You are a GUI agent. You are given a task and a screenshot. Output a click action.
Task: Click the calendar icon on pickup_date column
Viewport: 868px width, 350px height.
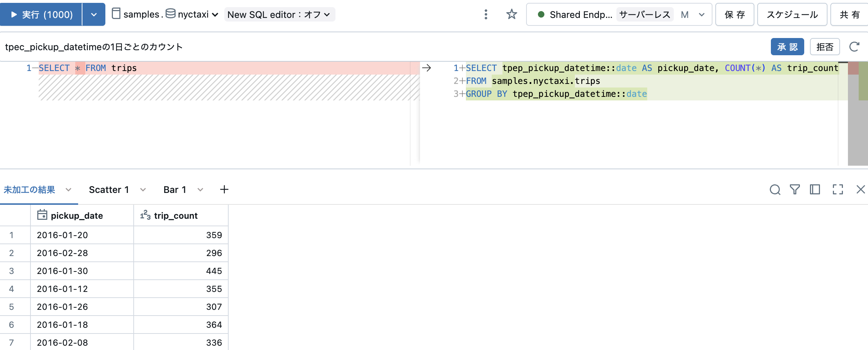tap(42, 215)
